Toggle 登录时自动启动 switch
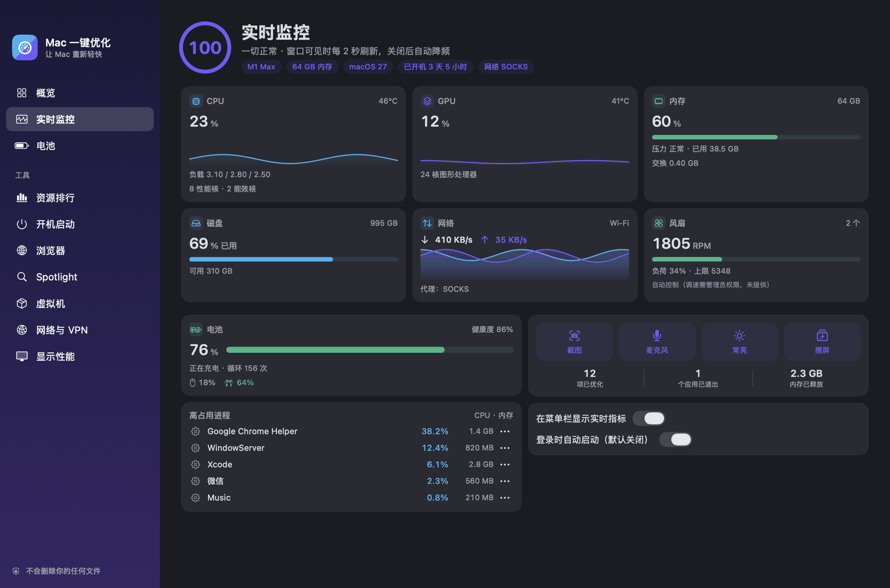890x588 pixels. 675,440
